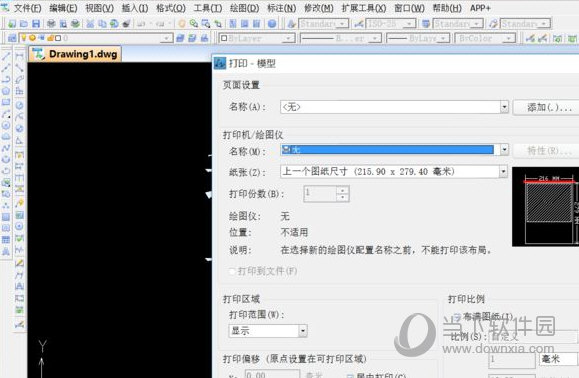Open the lineweight ByLayer dropdown
The height and width of the screenshot is (378, 579).
[x=444, y=38]
